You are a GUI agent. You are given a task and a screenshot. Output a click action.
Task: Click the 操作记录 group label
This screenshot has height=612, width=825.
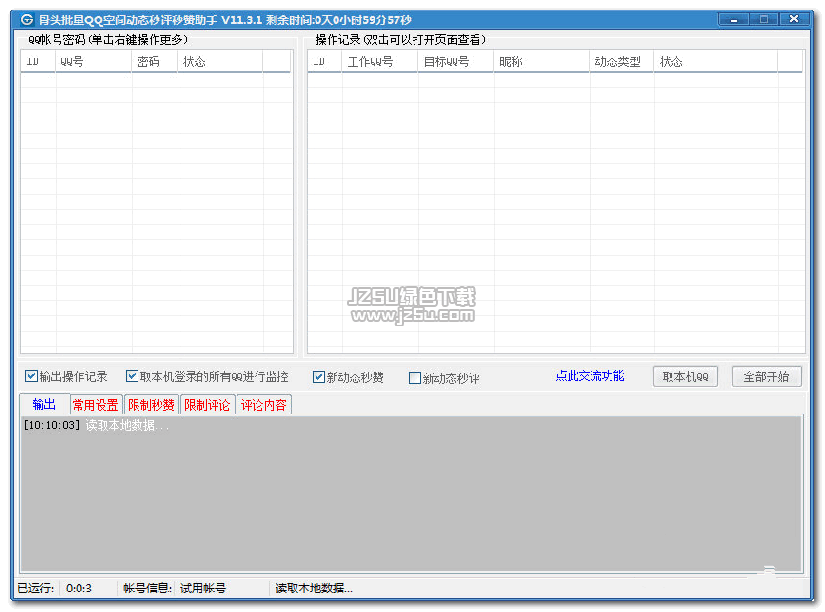click(400, 39)
